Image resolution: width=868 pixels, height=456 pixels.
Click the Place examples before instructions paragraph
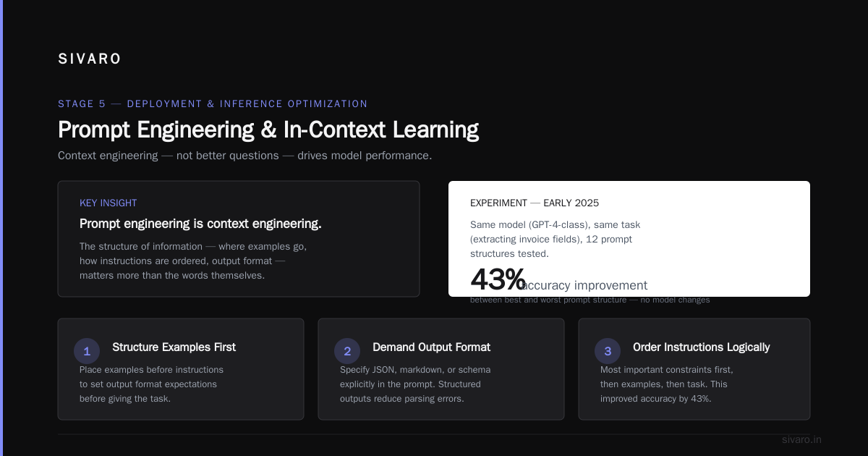point(151,384)
